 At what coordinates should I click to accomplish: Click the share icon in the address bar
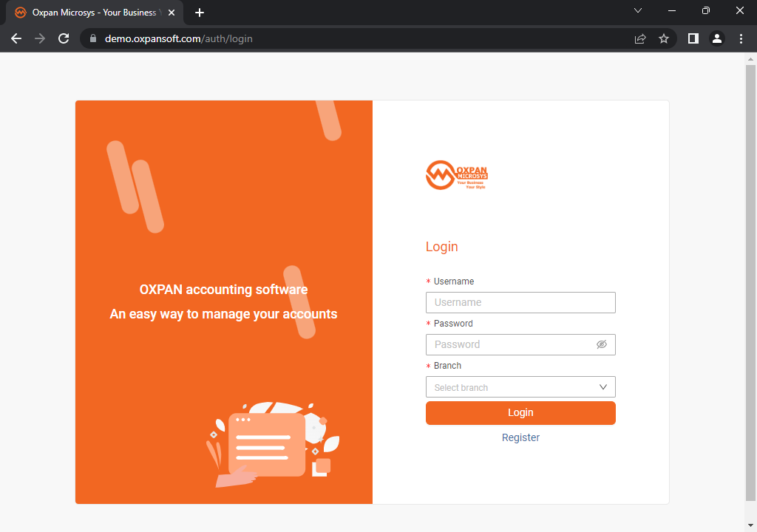[x=640, y=38]
